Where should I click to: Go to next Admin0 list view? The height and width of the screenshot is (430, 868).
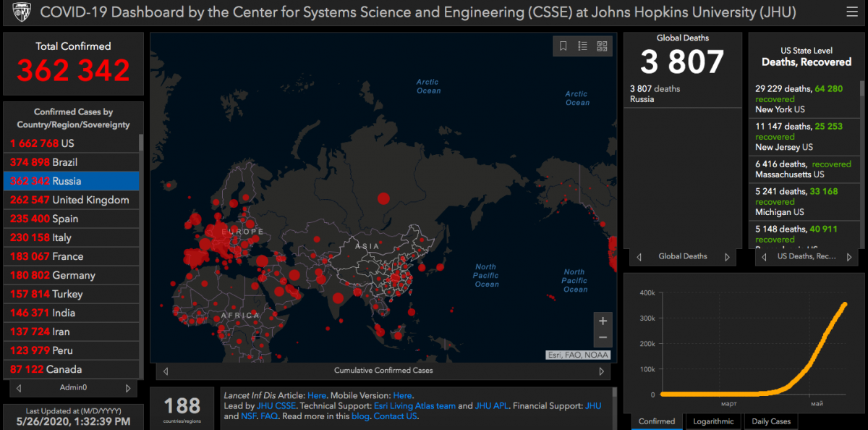[128, 388]
